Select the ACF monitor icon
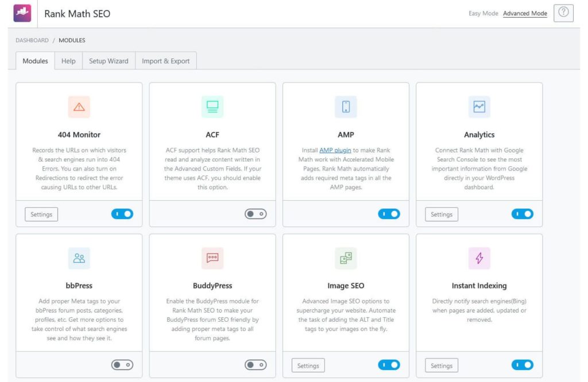Image resolution: width=588 pixels, height=382 pixels. click(212, 107)
